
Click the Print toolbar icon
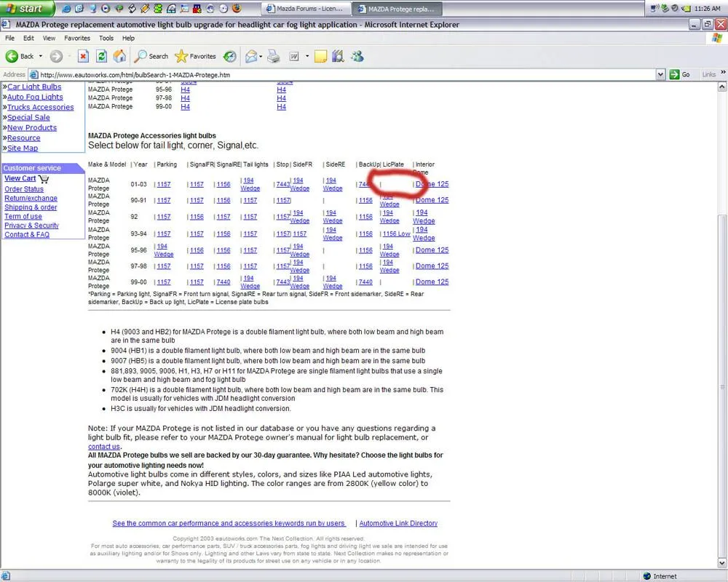[x=274, y=56]
